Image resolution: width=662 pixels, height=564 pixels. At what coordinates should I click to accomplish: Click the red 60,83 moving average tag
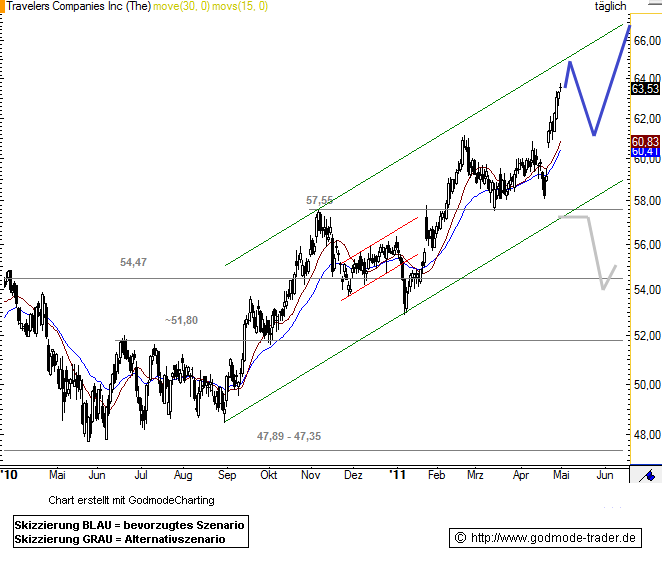645,142
